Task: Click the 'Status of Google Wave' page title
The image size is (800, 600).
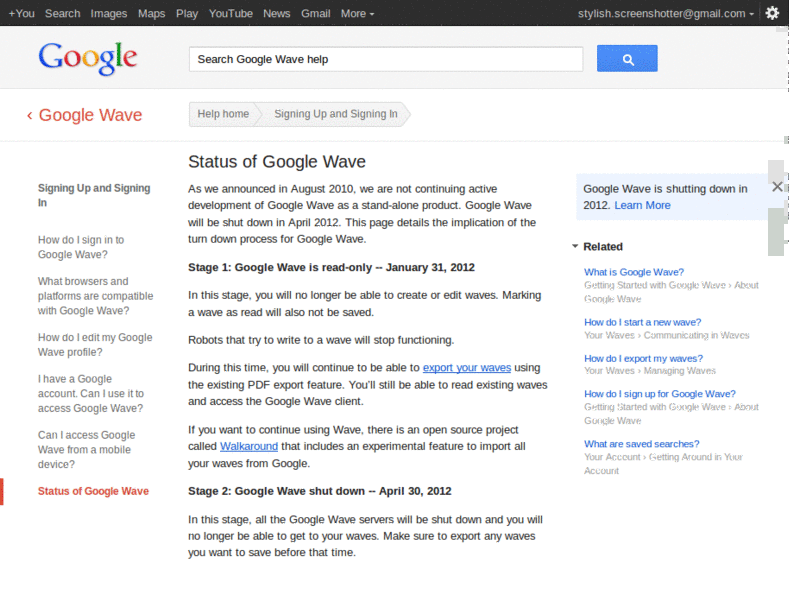Action: [x=277, y=162]
